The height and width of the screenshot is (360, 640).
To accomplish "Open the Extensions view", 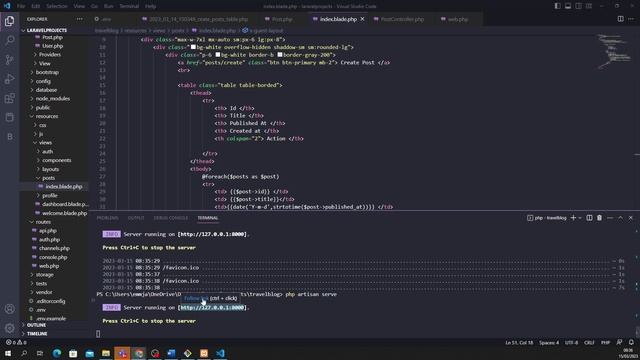I will [9, 98].
